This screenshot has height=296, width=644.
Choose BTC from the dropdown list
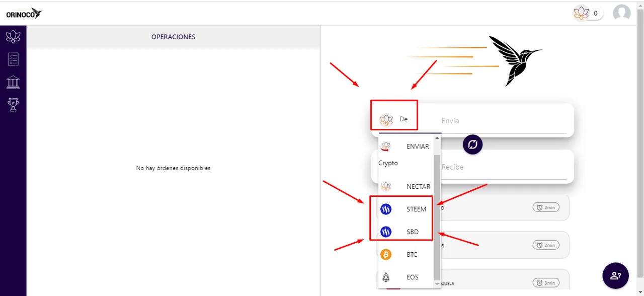[x=406, y=255]
